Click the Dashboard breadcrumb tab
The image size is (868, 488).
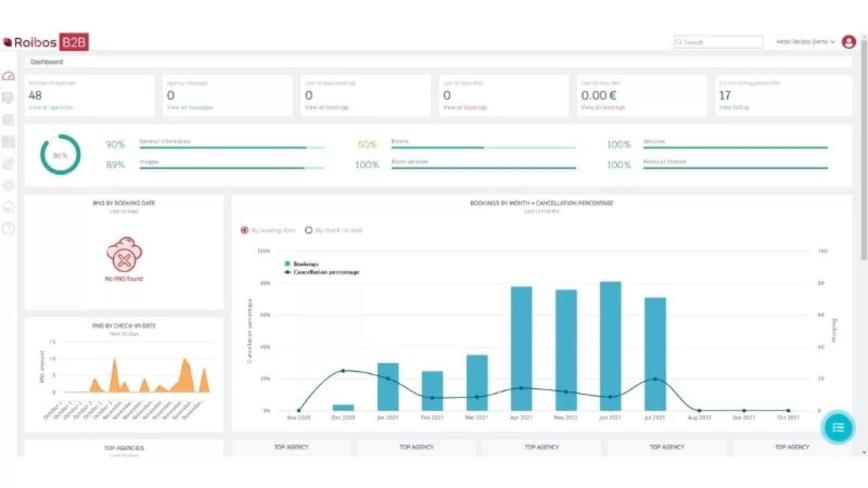[x=47, y=62]
